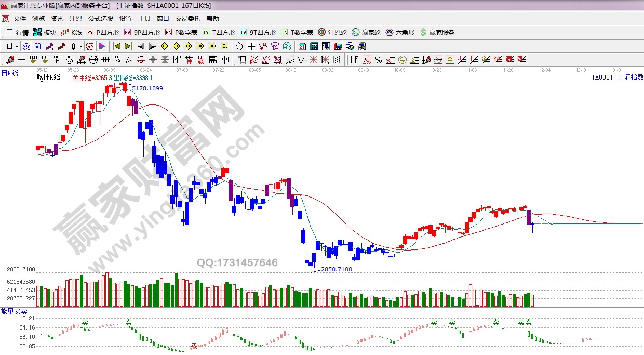Open the 行情 market quotes view

coord(17,32)
